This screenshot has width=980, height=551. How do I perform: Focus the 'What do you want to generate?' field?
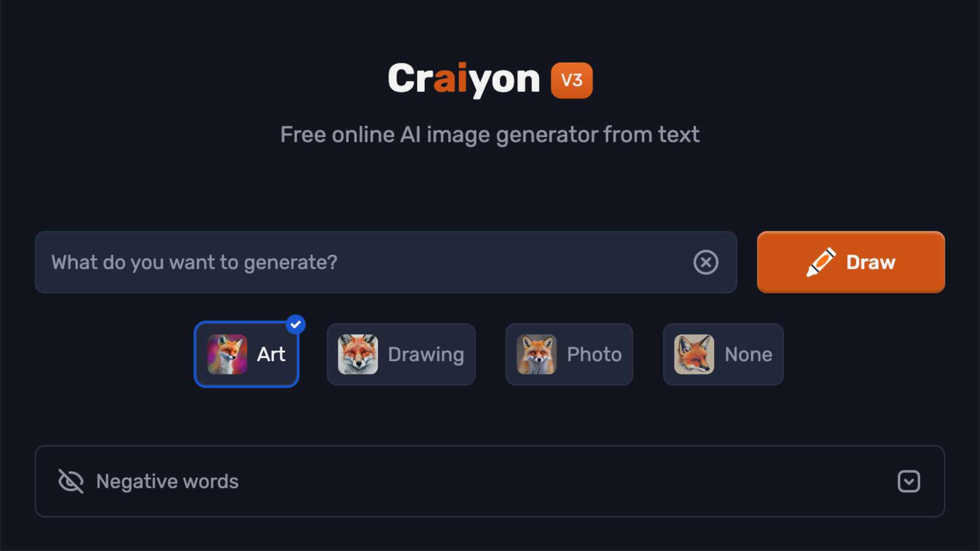(386, 262)
